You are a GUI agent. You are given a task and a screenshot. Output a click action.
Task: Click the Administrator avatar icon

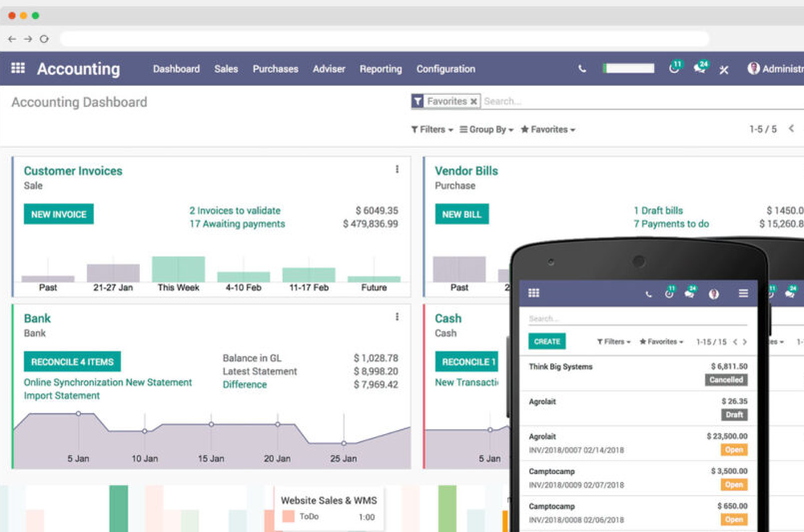753,69
